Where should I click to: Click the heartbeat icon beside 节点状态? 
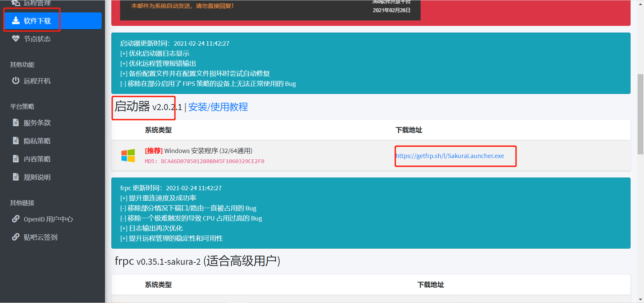(16, 39)
